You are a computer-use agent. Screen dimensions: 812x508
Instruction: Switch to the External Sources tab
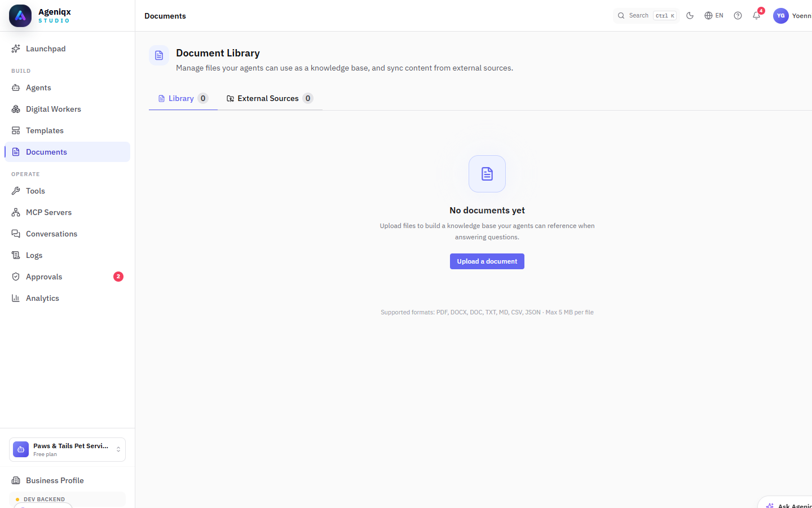[270, 98]
